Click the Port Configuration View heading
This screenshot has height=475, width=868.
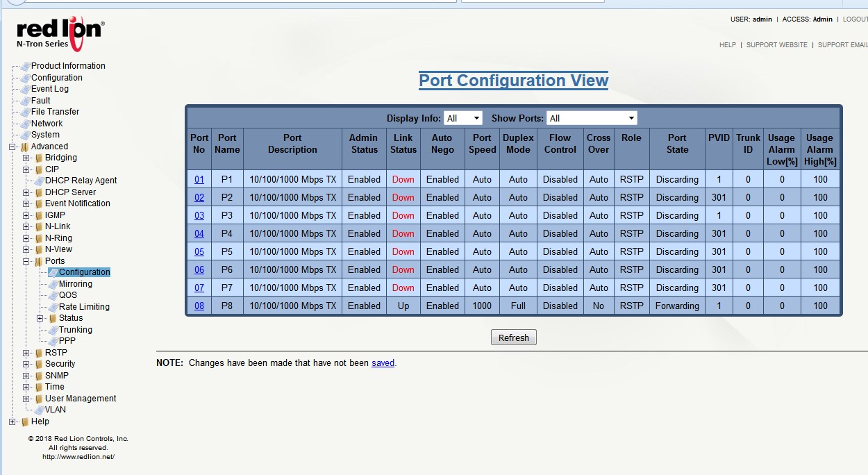point(514,81)
